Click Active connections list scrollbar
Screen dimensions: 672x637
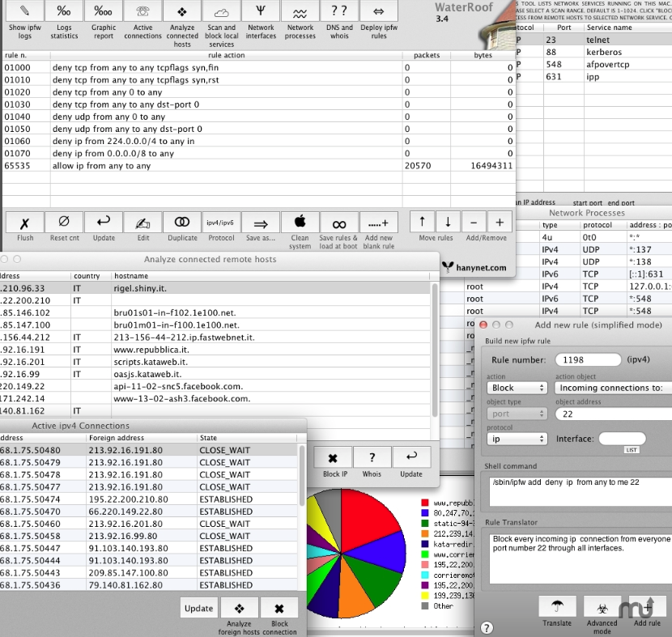coord(302,477)
